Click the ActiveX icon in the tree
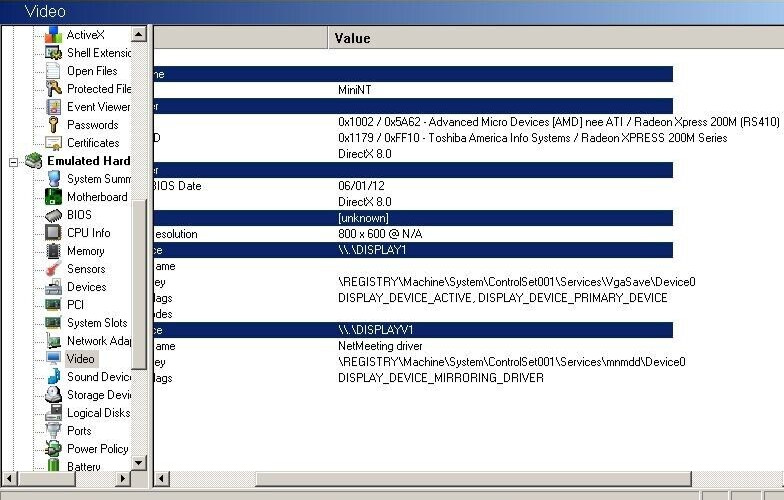Screen dimensions: 784x500 54,34
